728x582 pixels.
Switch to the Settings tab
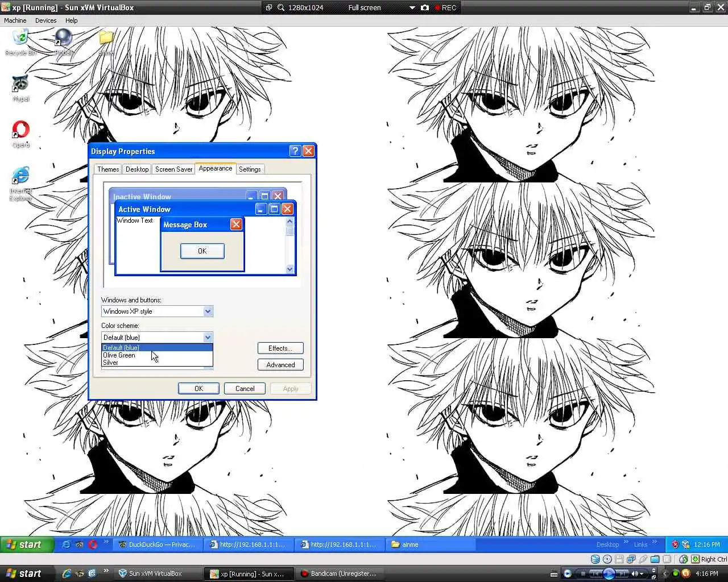point(250,169)
